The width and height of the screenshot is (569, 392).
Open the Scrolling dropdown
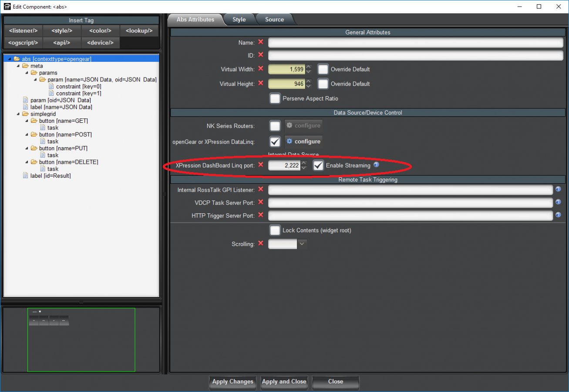coord(302,244)
